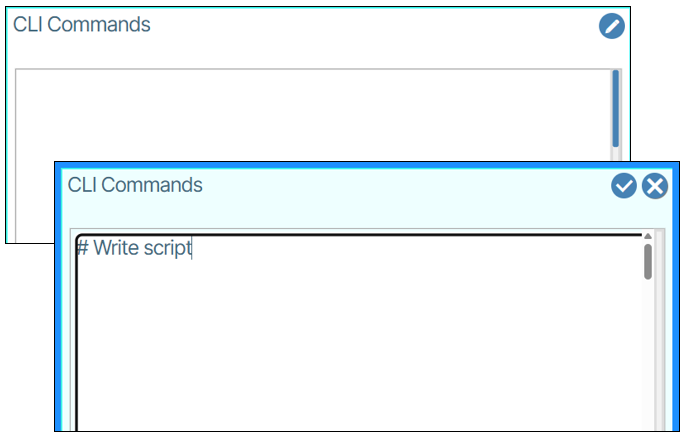Click the "#" character starting the script
The image size is (683, 439).
point(82,248)
